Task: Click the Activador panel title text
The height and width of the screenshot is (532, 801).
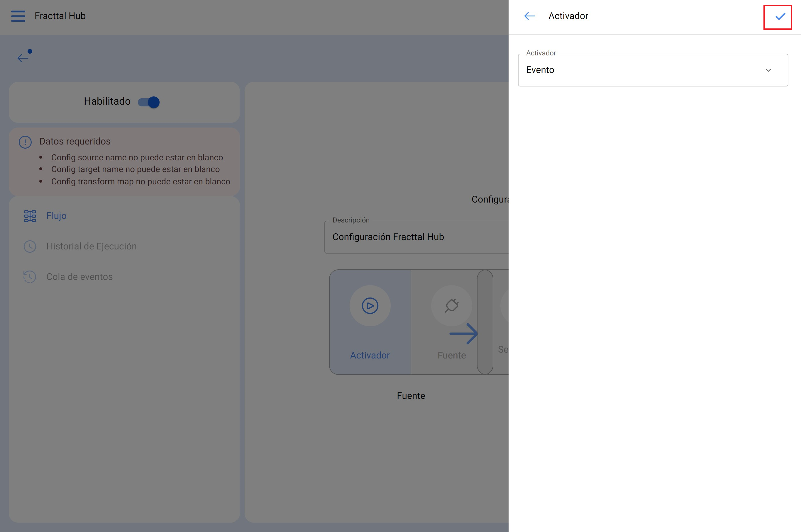Action: coord(568,16)
